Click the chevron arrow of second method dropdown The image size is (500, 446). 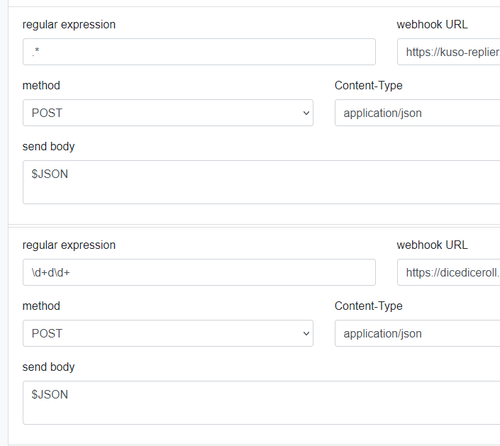(x=306, y=334)
